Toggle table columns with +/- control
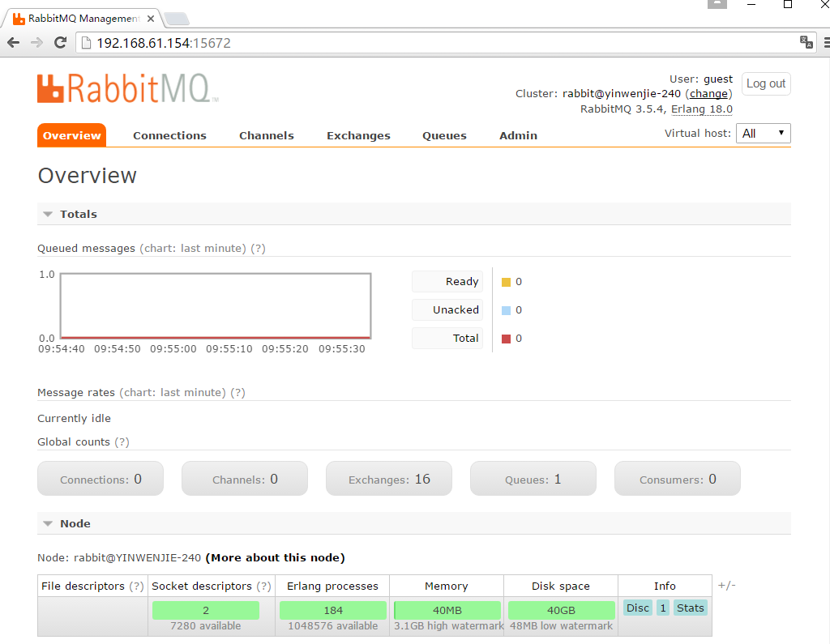Viewport: 830px width, 644px height. coord(727,585)
